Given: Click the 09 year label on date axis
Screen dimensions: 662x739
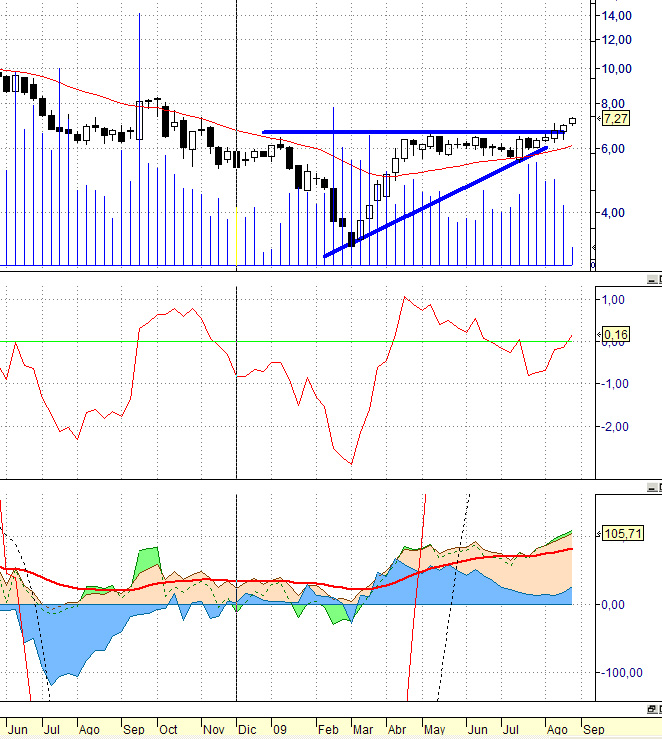Looking at the screenshot, I should 280,730.
